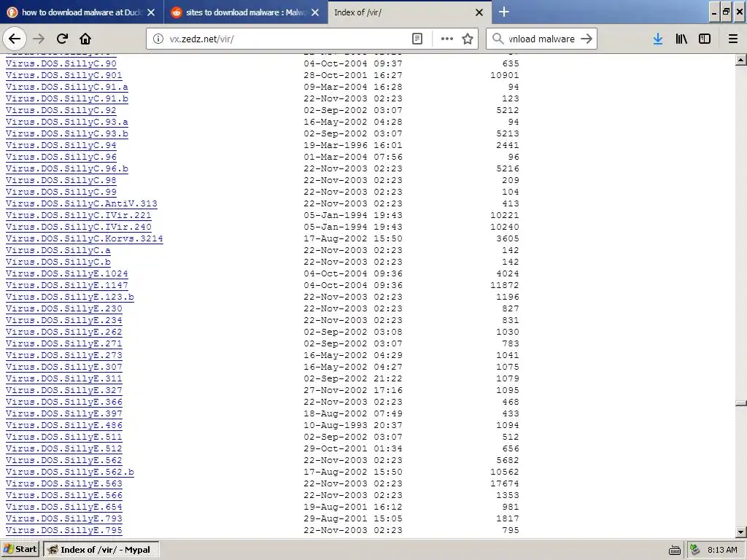Open Virus.DOS.SillyC.Korvs.3214 link
Screen dimensions: 747x560
[x=85, y=238]
